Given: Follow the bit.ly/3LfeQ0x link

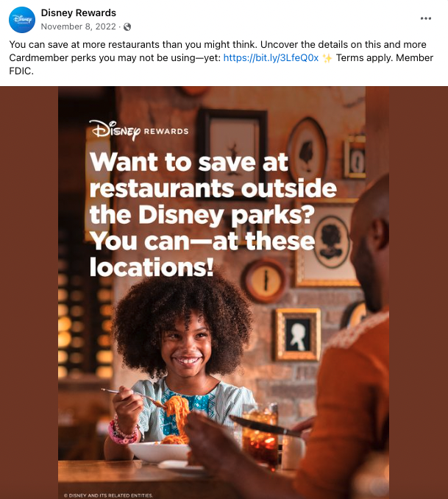Looking at the screenshot, I should pyautogui.click(x=271, y=57).
